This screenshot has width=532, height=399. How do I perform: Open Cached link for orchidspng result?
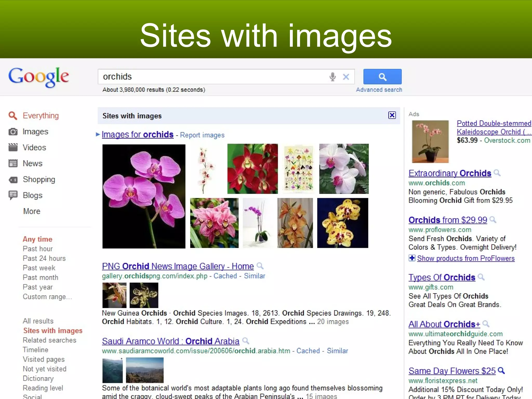(x=225, y=276)
